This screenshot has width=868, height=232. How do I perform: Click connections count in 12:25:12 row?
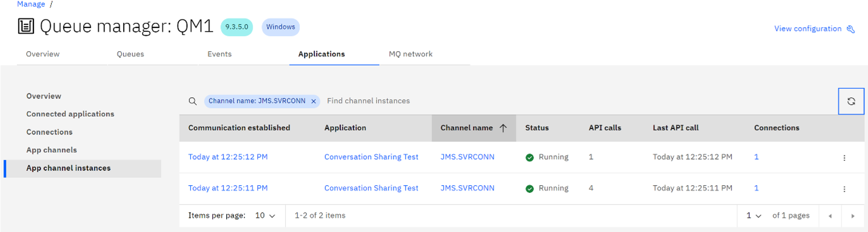click(756, 157)
